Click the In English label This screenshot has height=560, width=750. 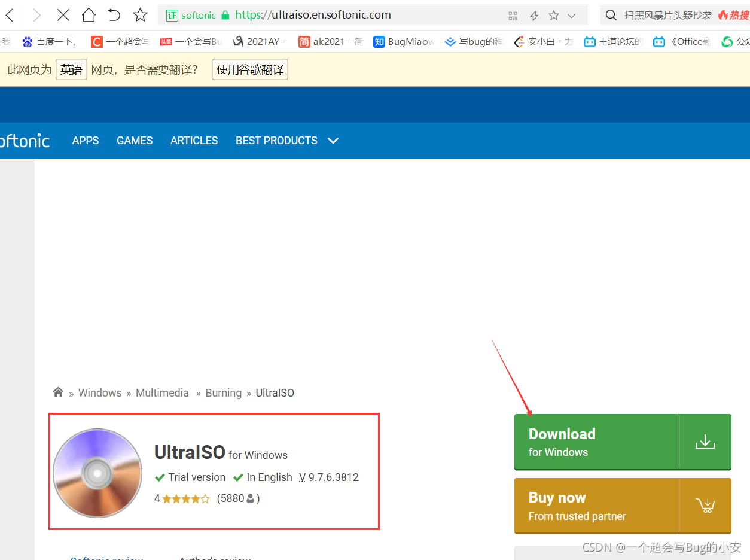(x=263, y=477)
